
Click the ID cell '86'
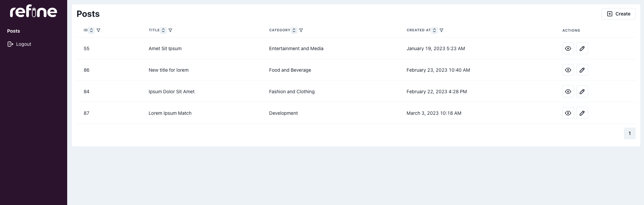point(86,70)
